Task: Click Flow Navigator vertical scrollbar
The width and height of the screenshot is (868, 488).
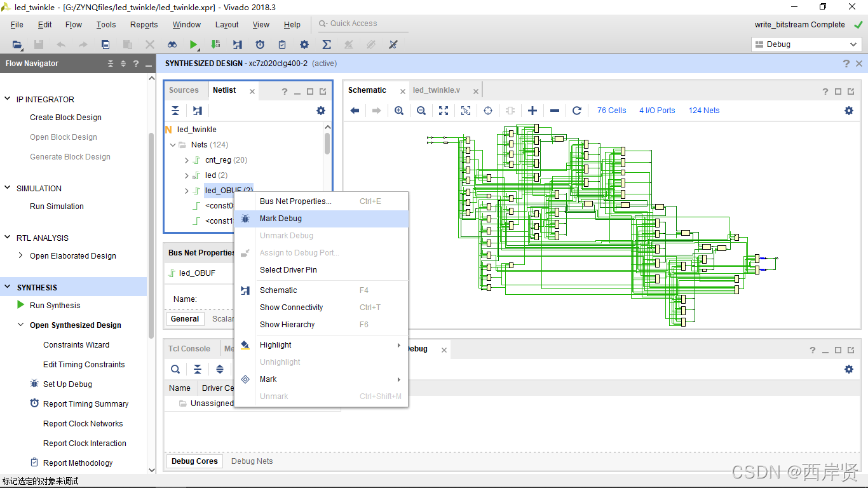Action: (151, 235)
